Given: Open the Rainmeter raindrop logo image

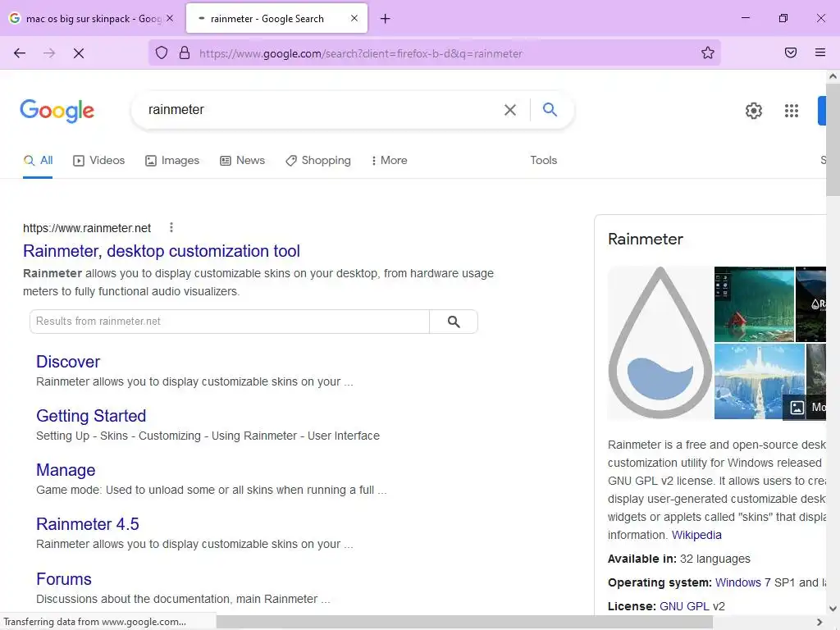Looking at the screenshot, I should point(660,343).
